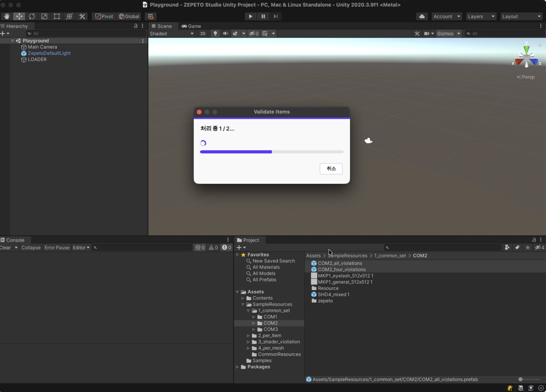546x392 pixels.
Task: Toggle Pivot handle position
Action: click(104, 16)
